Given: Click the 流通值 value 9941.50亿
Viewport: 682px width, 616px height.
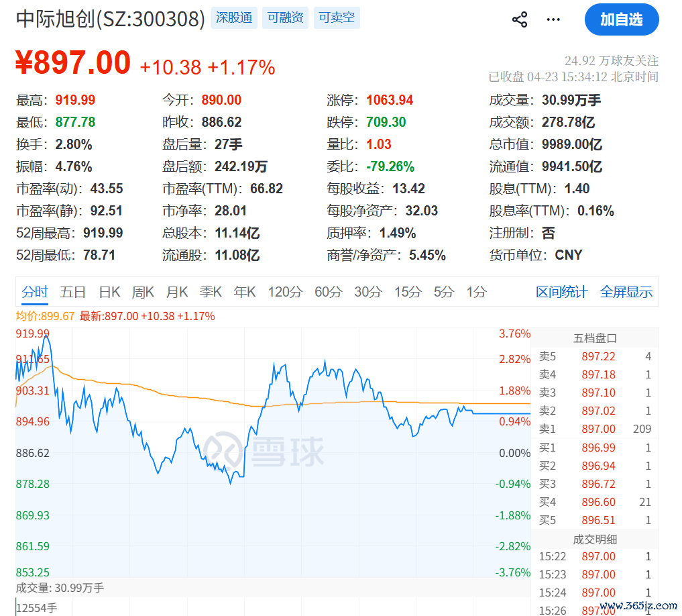Looking at the screenshot, I should [572, 166].
